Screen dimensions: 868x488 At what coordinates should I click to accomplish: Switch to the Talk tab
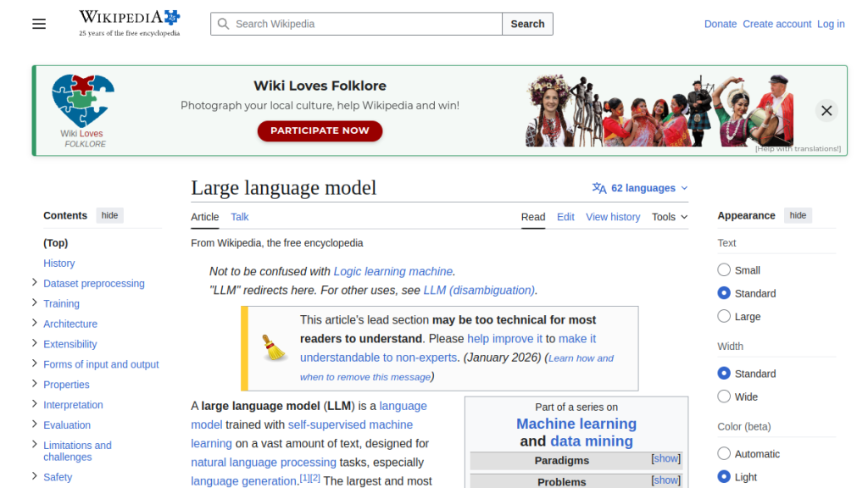coord(240,217)
